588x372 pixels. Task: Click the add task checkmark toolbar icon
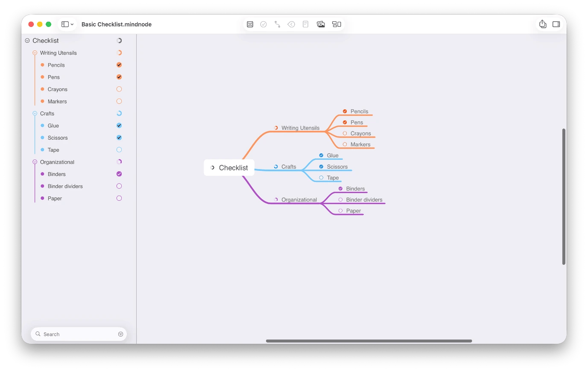[x=263, y=24]
